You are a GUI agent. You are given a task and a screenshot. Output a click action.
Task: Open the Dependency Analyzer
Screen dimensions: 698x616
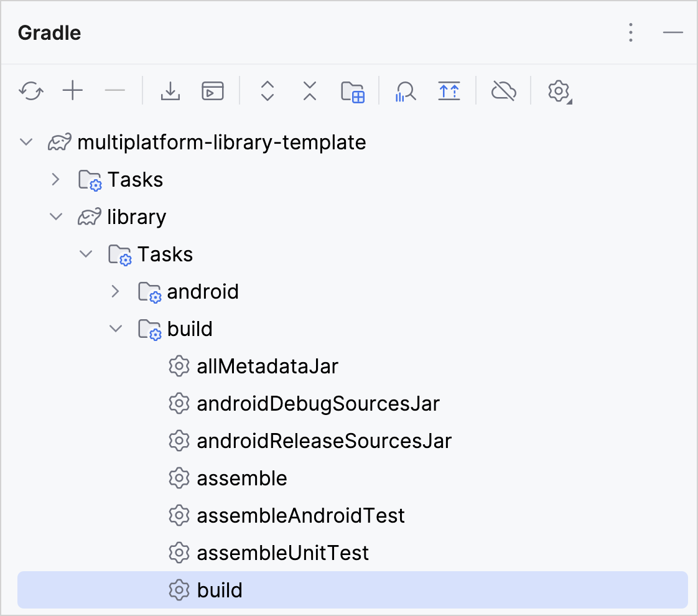(x=405, y=91)
